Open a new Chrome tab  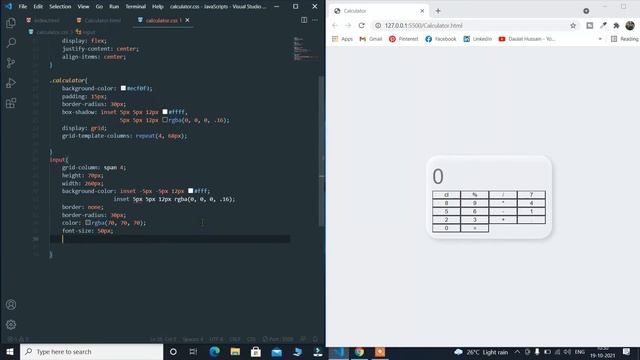pos(438,11)
